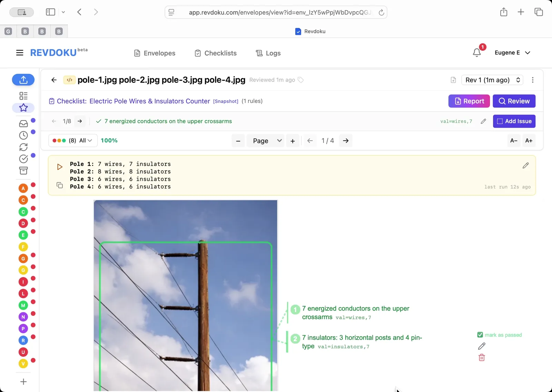Toggle the browser sidebar panel
The width and height of the screenshot is (552, 392).
(x=50, y=12)
